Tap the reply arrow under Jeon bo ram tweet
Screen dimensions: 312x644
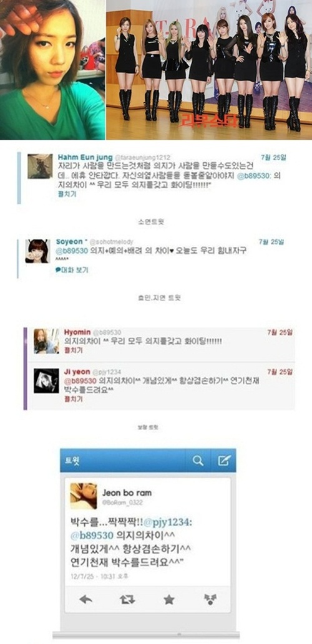[85, 600]
